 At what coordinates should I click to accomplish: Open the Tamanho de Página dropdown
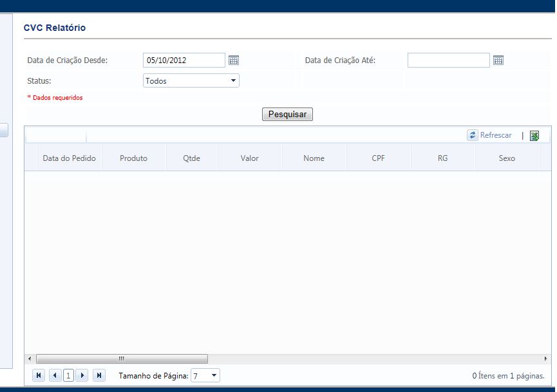[x=205, y=375]
